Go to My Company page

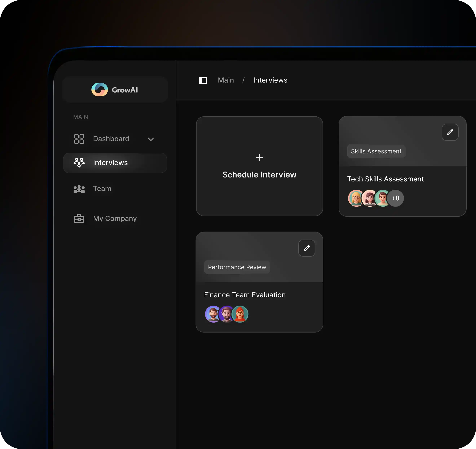tap(115, 219)
